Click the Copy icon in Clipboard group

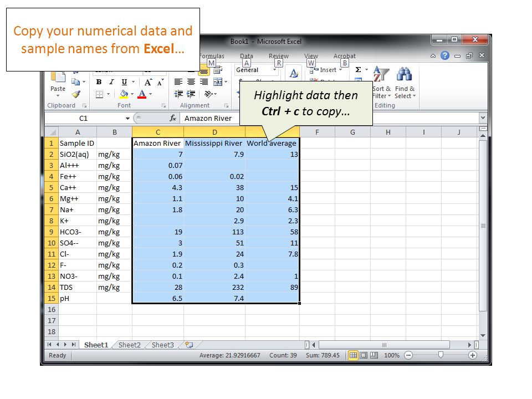pyautogui.click(x=75, y=82)
